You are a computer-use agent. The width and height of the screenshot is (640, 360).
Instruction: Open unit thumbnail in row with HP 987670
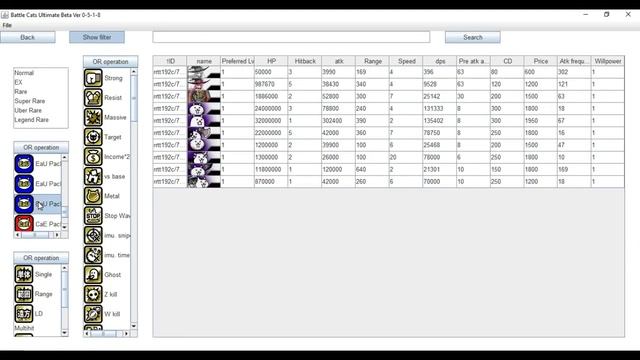[204, 84]
